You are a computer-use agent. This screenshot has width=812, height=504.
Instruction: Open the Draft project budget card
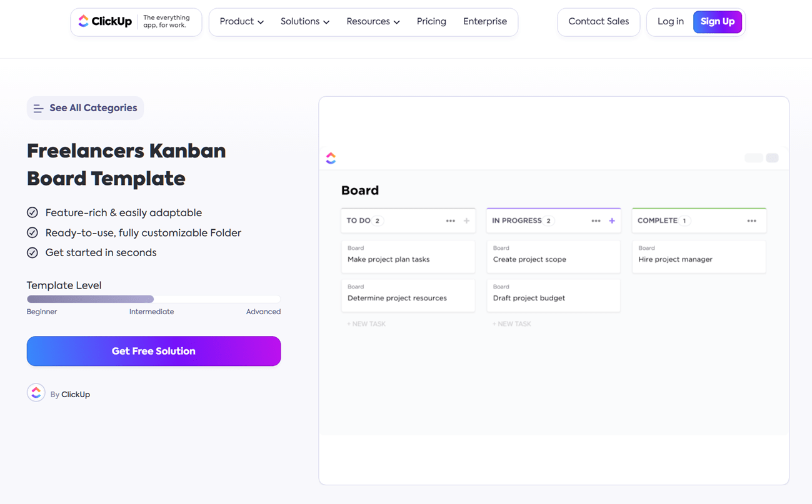click(554, 295)
